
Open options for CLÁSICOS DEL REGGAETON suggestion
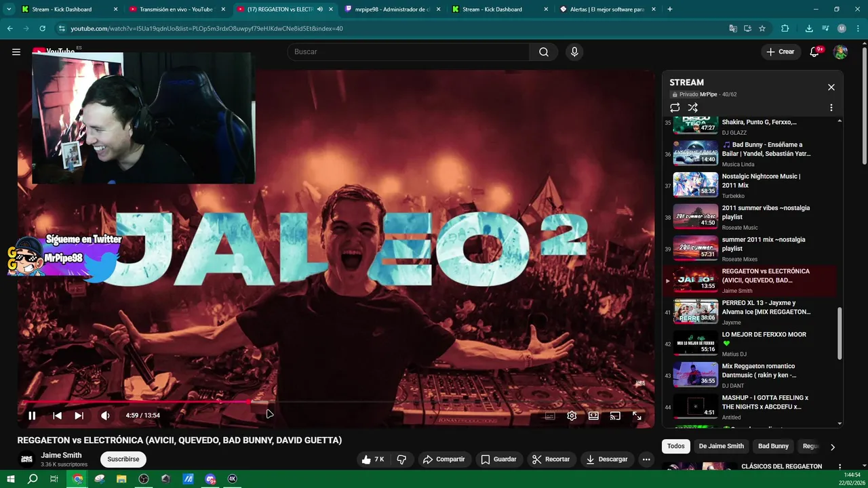pos(840,467)
